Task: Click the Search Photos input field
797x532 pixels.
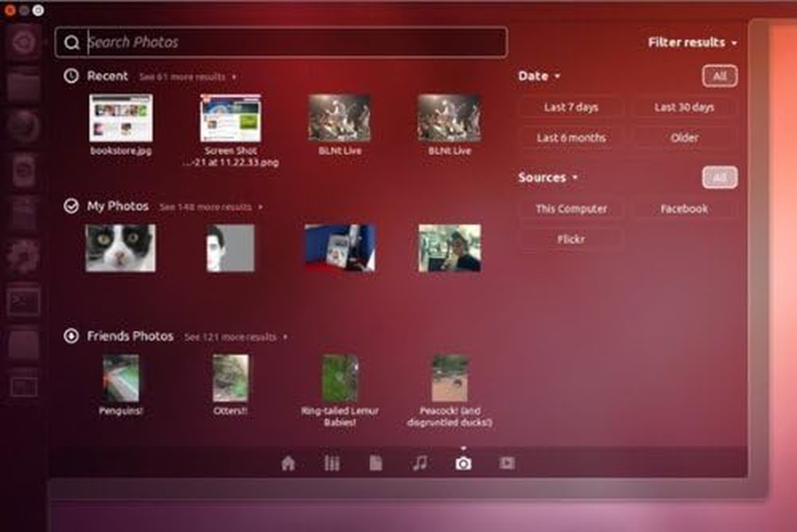Action: pos(279,41)
